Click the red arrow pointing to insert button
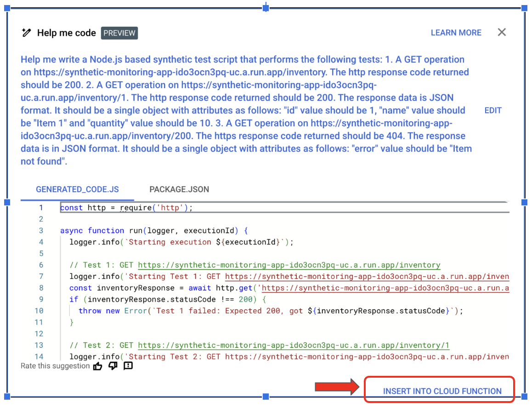The height and width of the screenshot is (408, 532). click(338, 387)
